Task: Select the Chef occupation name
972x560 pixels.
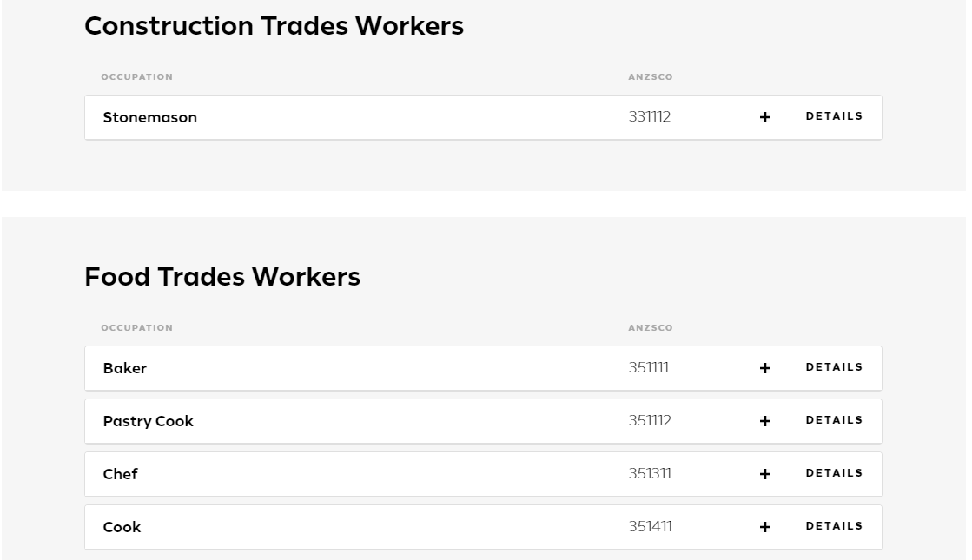Action: (x=120, y=474)
